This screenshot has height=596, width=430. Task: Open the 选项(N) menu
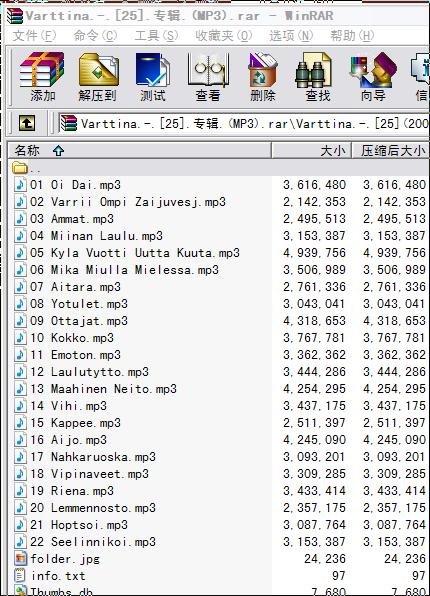[x=291, y=36]
